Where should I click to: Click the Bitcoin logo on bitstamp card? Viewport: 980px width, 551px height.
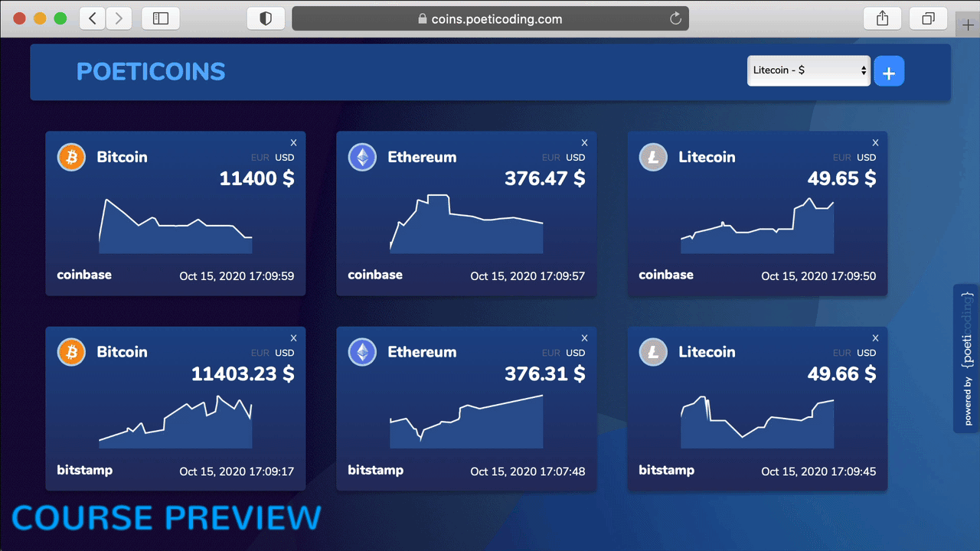click(x=71, y=353)
